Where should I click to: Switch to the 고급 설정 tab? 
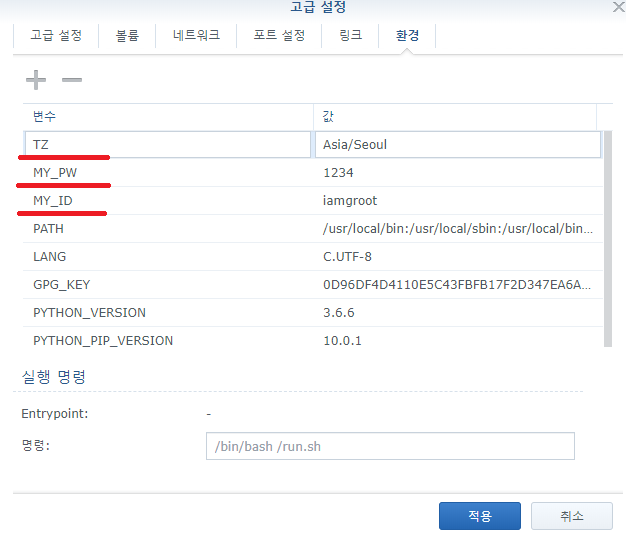coord(56,36)
